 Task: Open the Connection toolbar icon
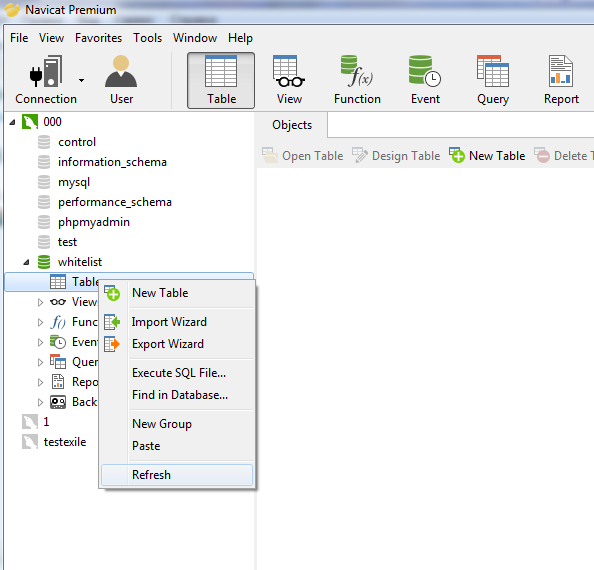click(x=45, y=80)
